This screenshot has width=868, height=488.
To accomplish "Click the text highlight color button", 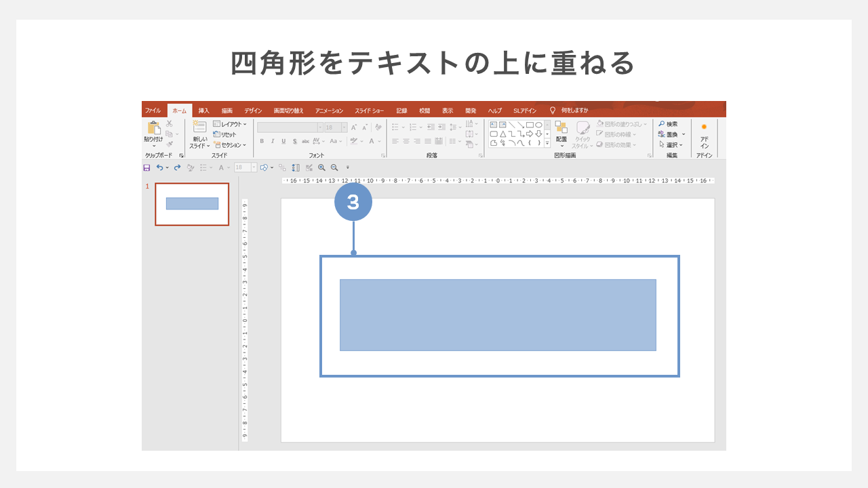I will point(353,141).
